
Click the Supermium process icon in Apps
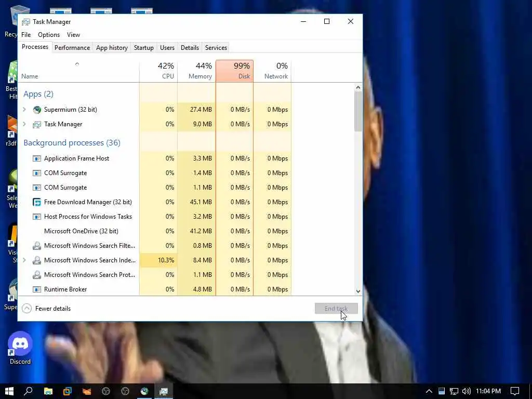37,110
